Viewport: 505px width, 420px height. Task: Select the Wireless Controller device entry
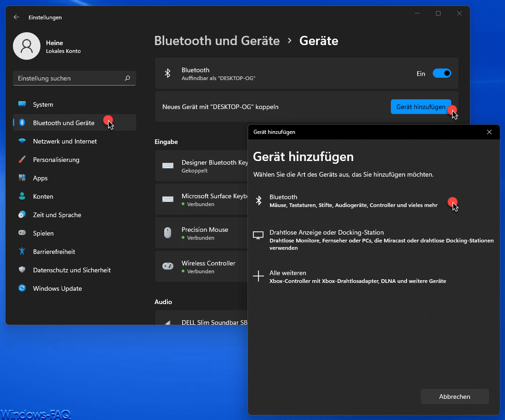point(201,266)
